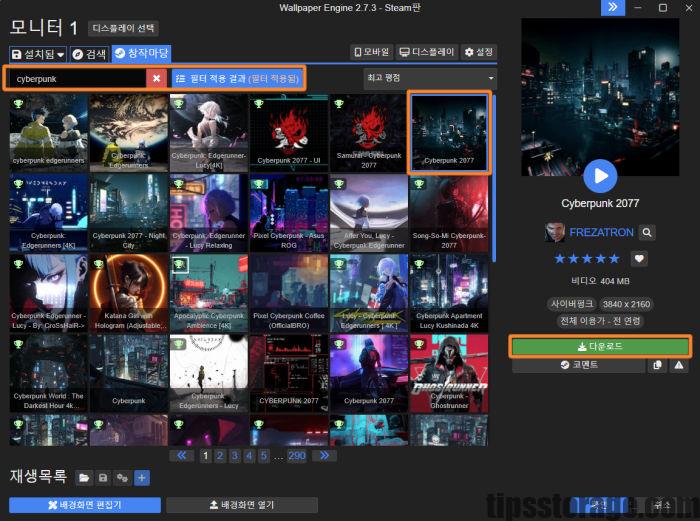Select Apocalyptic Cyberpunk Ambience [4K] thumbnail

coord(208,293)
